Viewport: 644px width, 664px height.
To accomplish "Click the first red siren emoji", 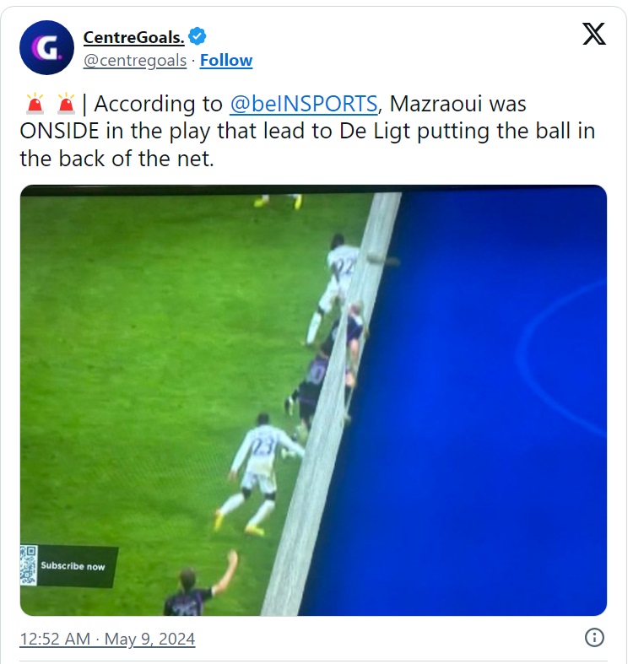I will pos(35,104).
